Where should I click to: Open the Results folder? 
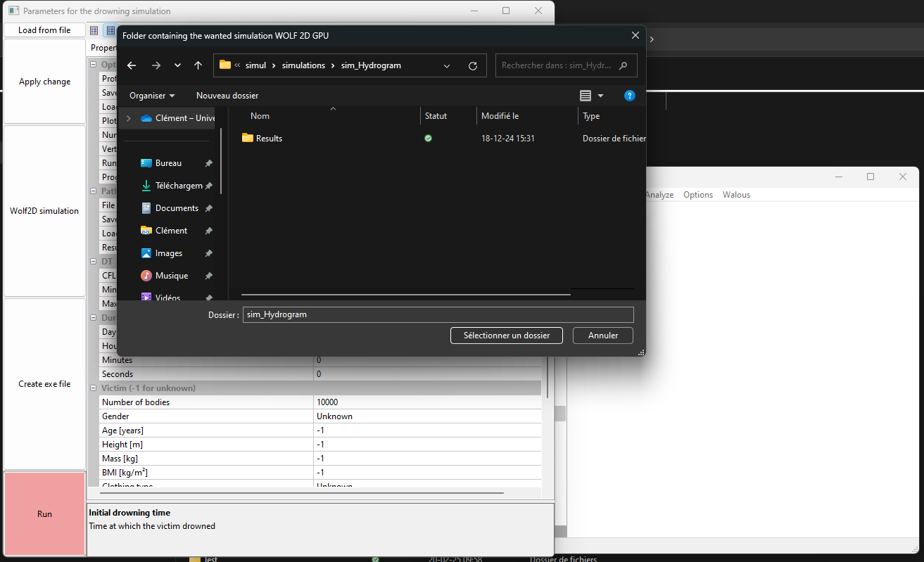click(269, 139)
